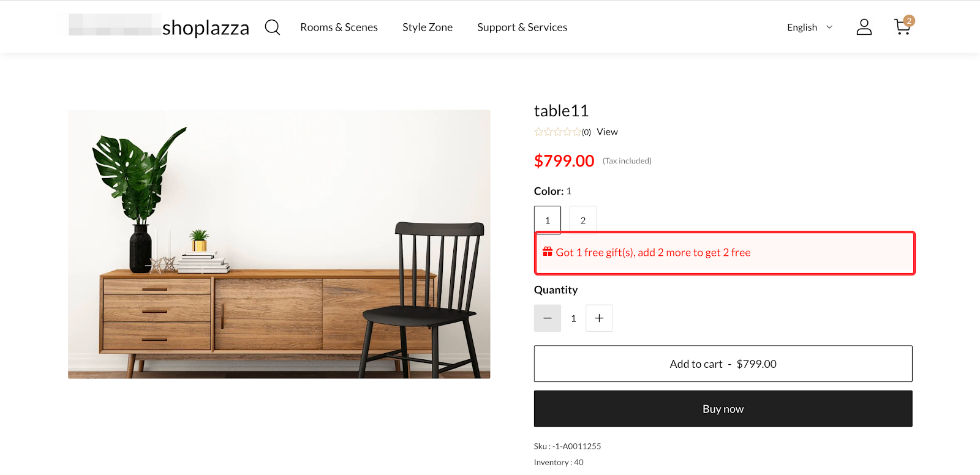
Task: Select color option 2
Action: click(583, 220)
